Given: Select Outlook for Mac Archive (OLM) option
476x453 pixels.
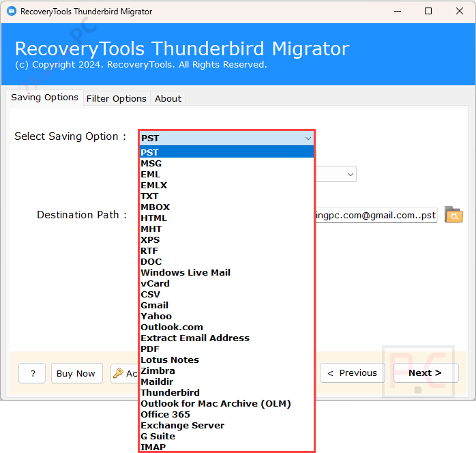Looking at the screenshot, I should [x=215, y=404].
